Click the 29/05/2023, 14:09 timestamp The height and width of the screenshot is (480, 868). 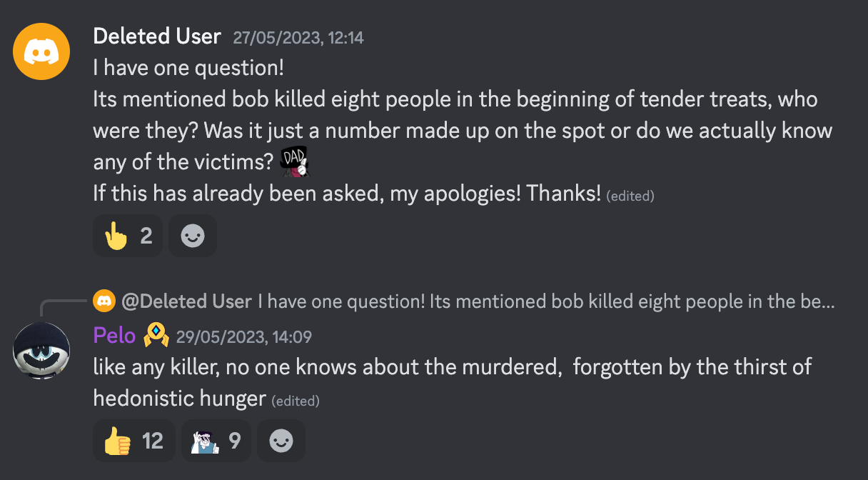tap(244, 336)
